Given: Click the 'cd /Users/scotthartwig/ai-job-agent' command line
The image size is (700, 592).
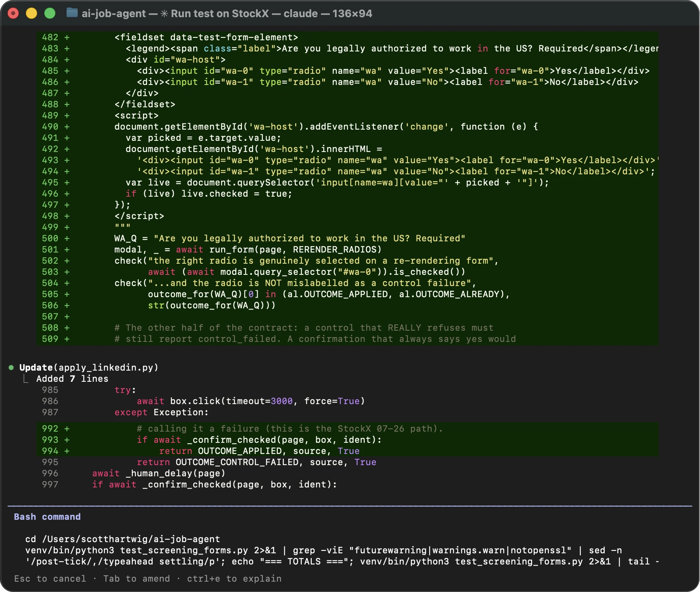Looking at the screenshot, I should (x=123, y=539).
